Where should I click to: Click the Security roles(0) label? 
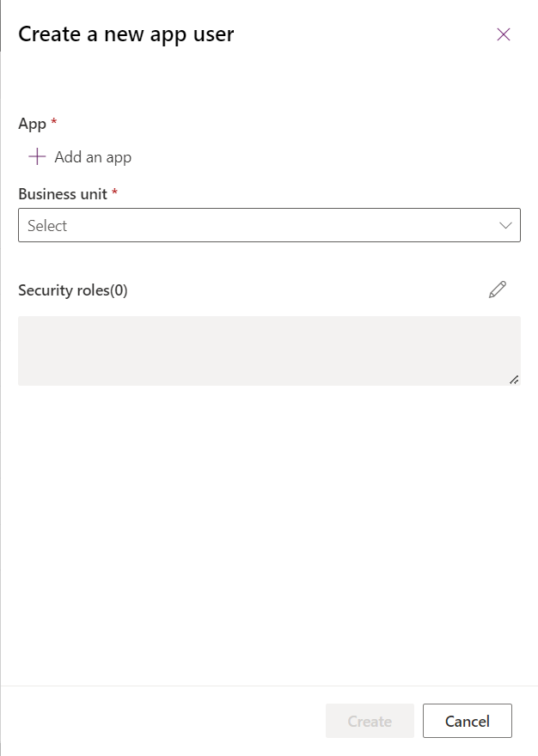pos(73,290)
